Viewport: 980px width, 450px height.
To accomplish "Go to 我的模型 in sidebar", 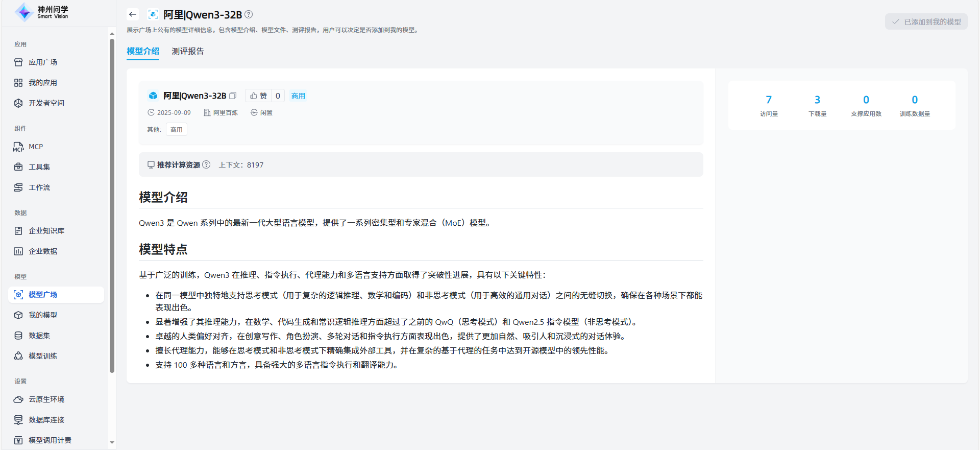I will pos(43,315).
